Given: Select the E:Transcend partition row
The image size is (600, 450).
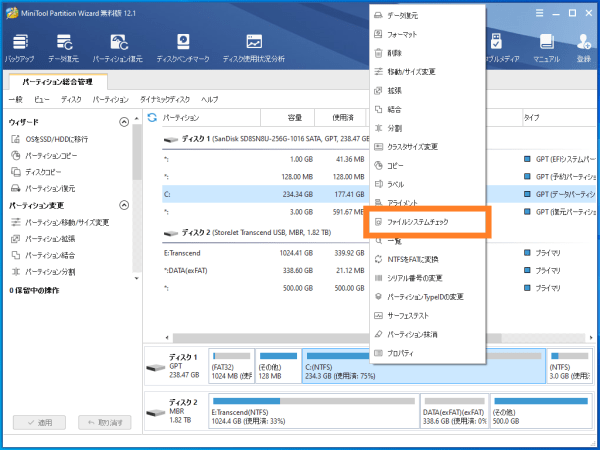Looking at the screenshot, I should pyautogui.click(x=266, y=253).
